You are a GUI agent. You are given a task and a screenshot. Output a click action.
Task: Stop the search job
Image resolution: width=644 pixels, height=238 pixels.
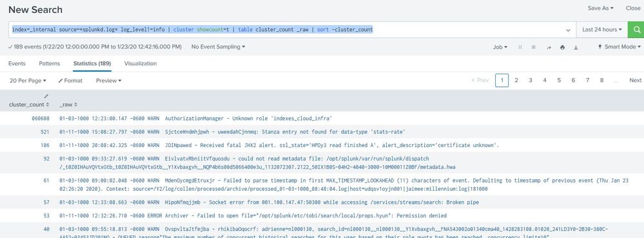coord(534,47)
